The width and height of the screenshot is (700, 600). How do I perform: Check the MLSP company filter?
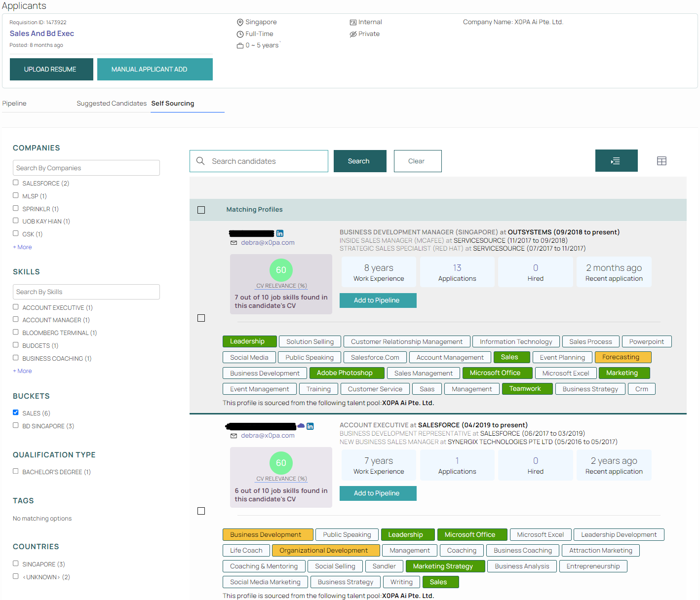pyautogui.click(x=16, y=195)
